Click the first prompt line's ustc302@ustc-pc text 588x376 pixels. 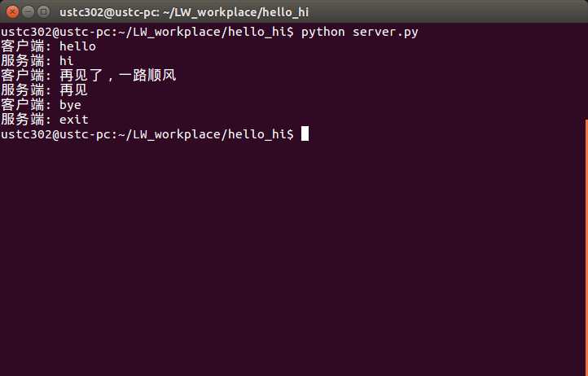55,32
